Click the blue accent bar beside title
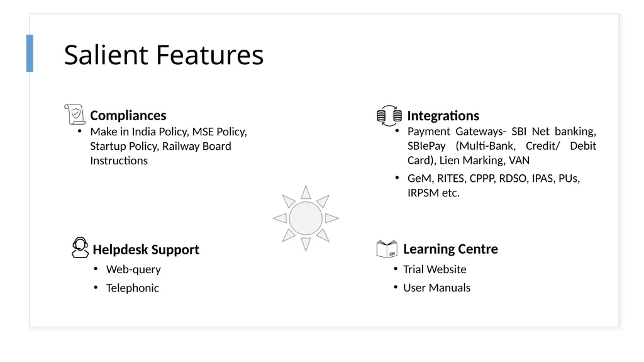Image resolution: width=644 pixels, height=362 pixels. pyautogui.click(x=30, y=53)
